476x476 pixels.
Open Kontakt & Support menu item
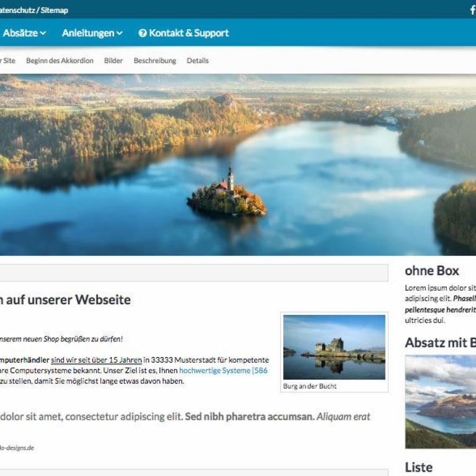(183, 33)
